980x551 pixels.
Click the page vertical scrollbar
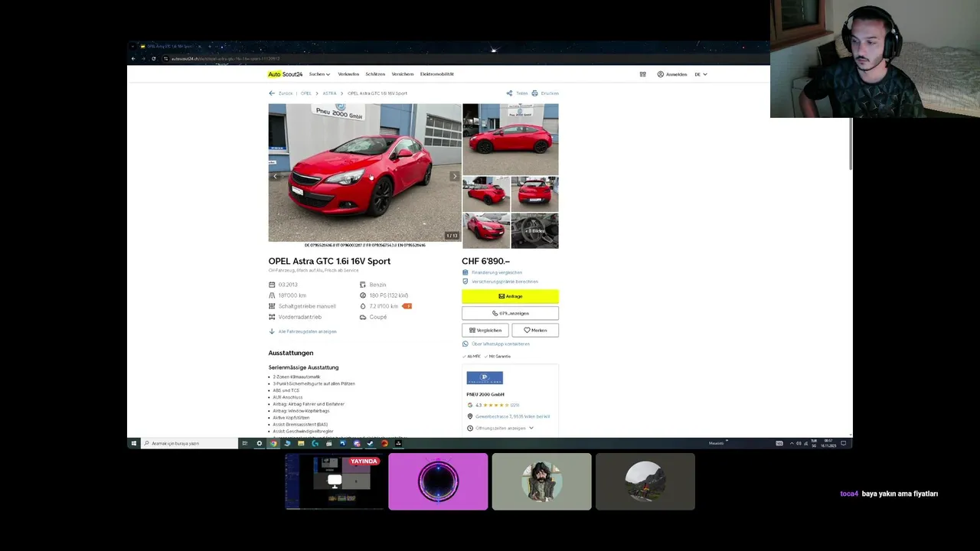tap(850, 145)
